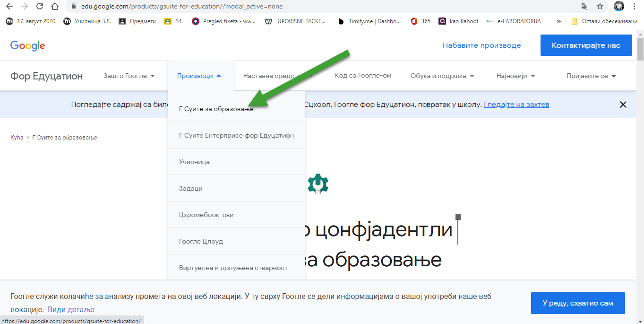The image size is (644, 324).
Task: Dismiss the banner with X icon
Action: tap(623, 105)
